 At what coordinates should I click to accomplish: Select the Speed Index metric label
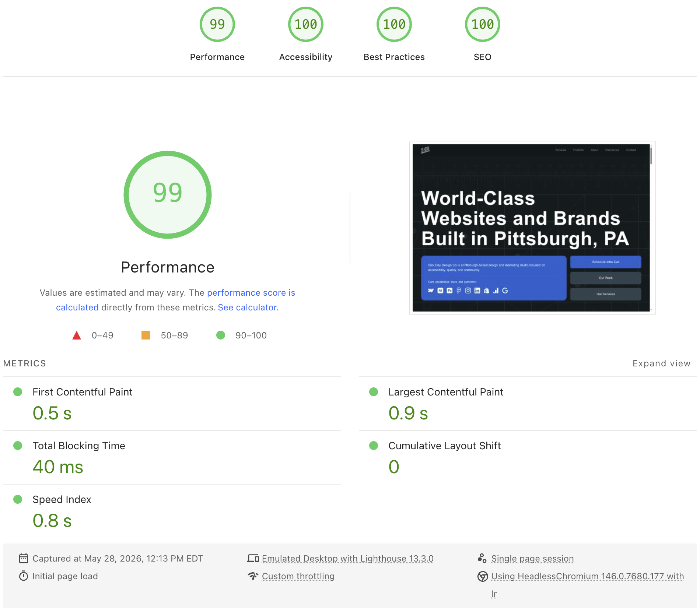62,499
